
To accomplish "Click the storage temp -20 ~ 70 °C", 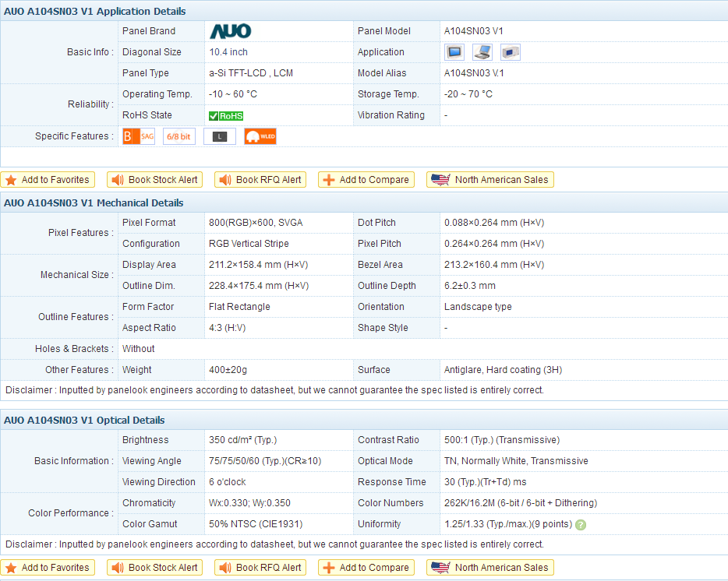I will (x=468, y=94).
